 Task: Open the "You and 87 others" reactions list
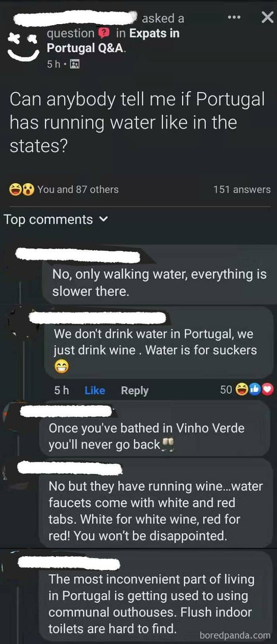(x=78, y=189)
